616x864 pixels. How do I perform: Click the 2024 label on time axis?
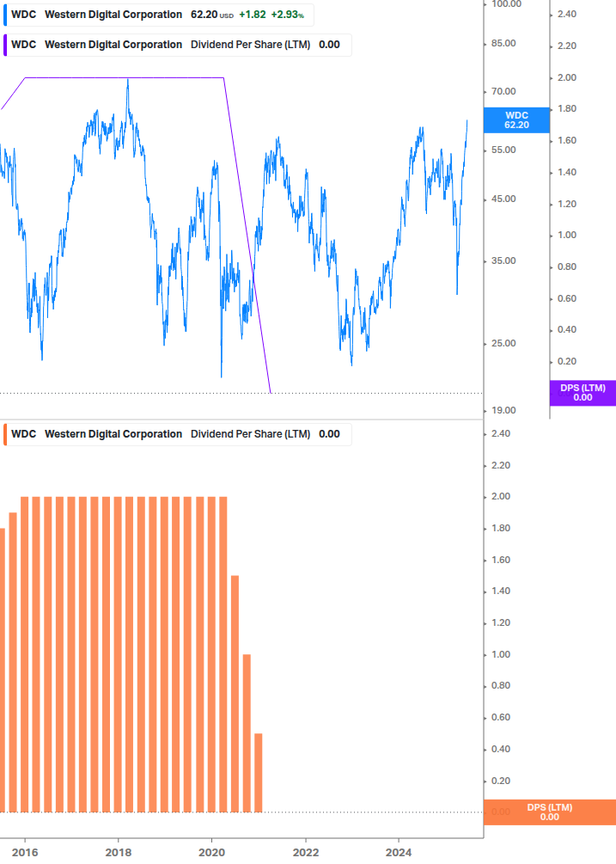pos(399,853)
